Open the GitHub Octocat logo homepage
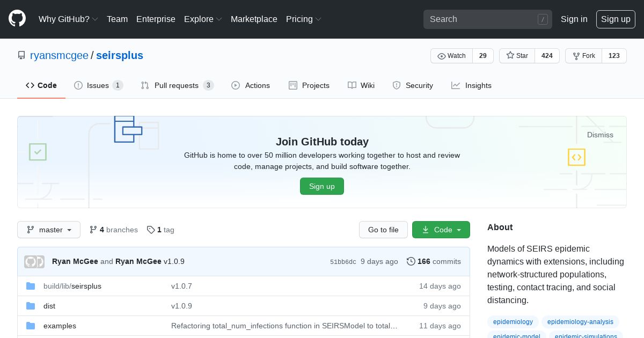The height and width of the screenshot is (338, 644). click(17, 19)
